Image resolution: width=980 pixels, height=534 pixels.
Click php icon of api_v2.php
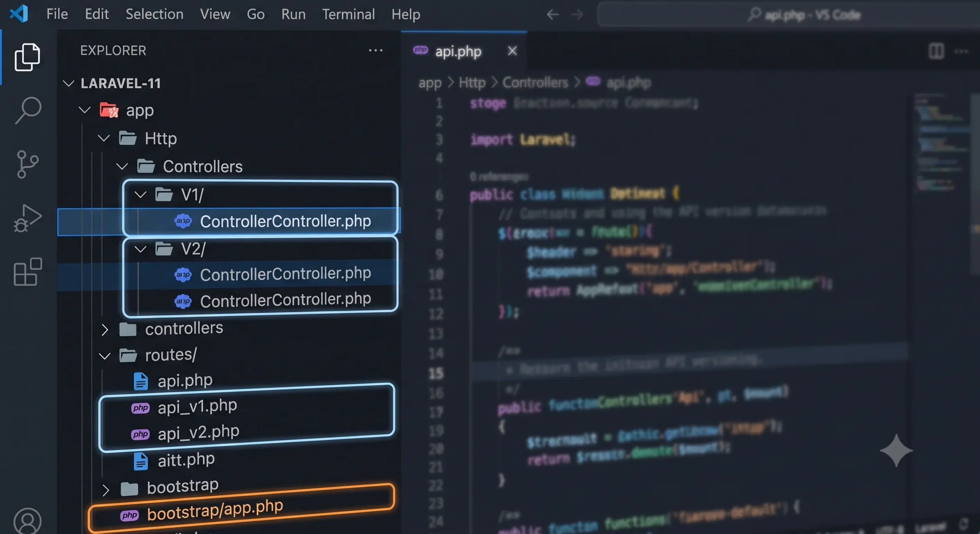click(140, 435)
